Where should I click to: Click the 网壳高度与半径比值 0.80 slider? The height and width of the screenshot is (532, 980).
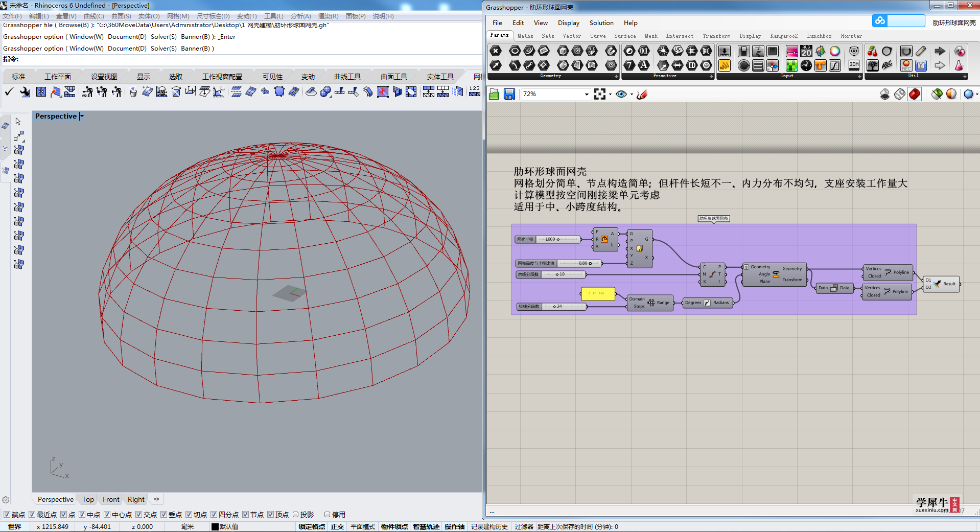click(x=558, y=263)
